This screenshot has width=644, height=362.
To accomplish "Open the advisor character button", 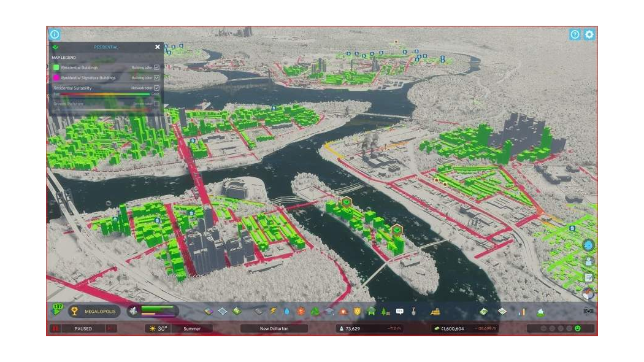I will pos(589,261).
